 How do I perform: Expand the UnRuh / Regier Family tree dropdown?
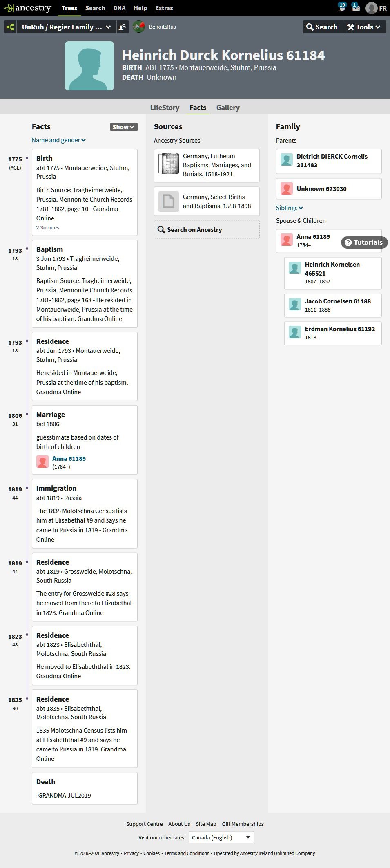click(x=66, y=27)
